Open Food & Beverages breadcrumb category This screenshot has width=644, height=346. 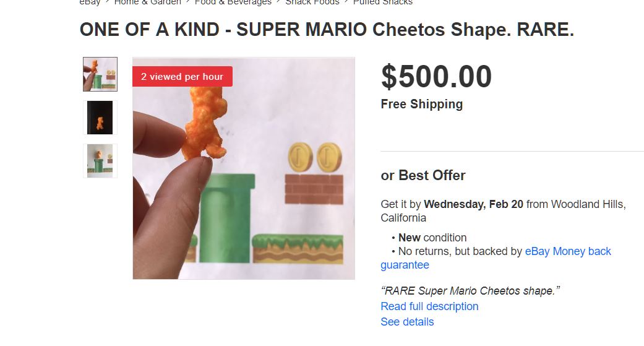pos(233,2)
